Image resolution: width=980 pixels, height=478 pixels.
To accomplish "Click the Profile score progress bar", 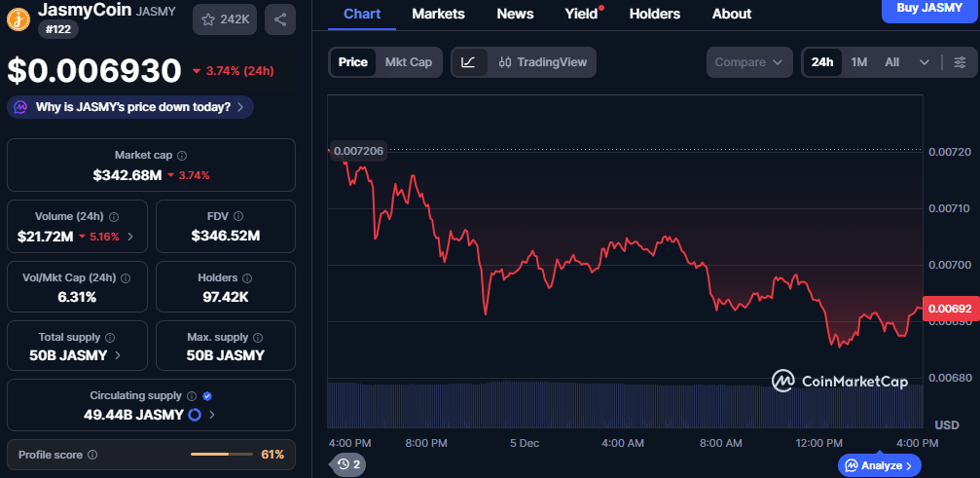I will click(222, 455).
